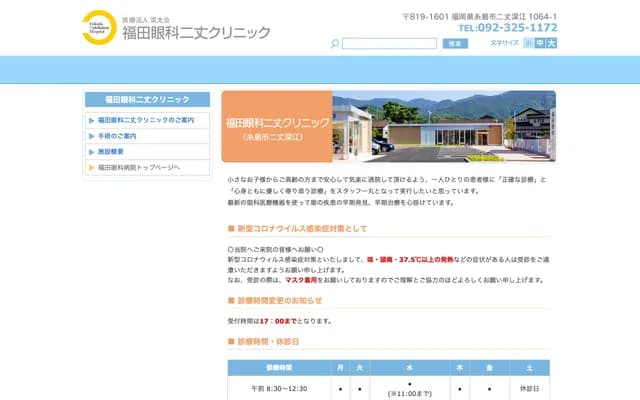Click inside the site search text field

[389, 43]
